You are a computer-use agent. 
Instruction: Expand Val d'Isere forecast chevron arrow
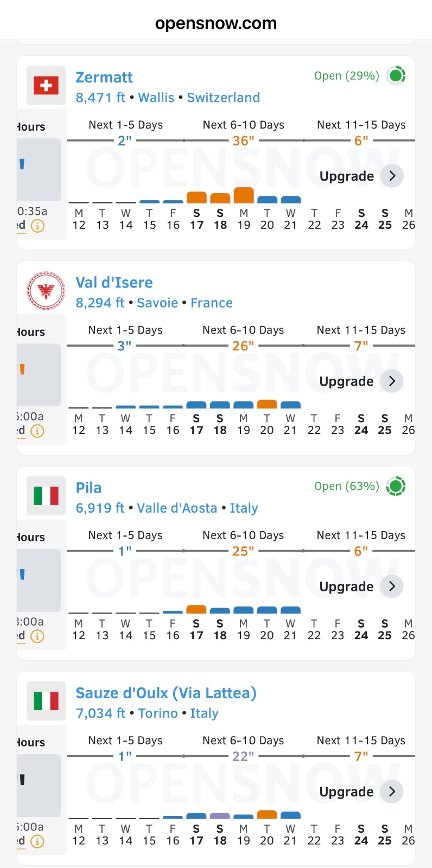392,381
